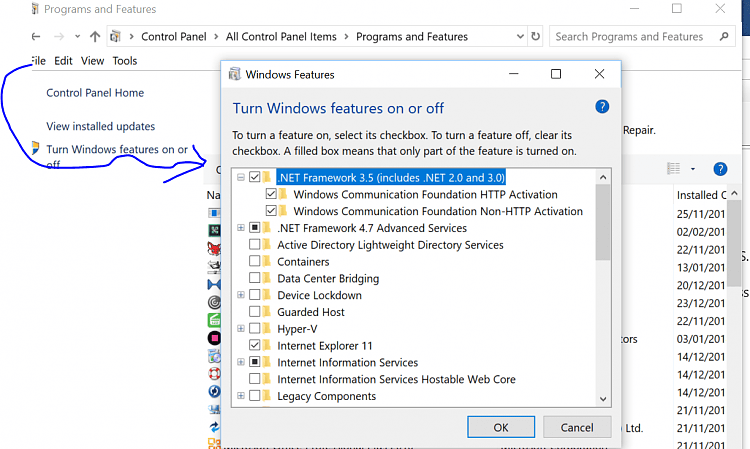Screen dimensions: 750x449
Task: Click the search magnifier icon
Action: coord(724,36)
